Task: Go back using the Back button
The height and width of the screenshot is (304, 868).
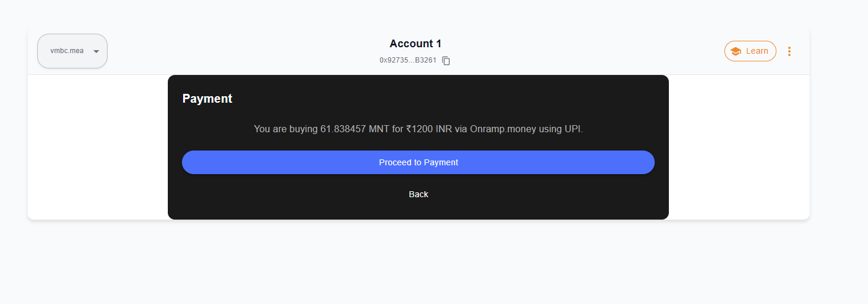Action: [418, 194]
